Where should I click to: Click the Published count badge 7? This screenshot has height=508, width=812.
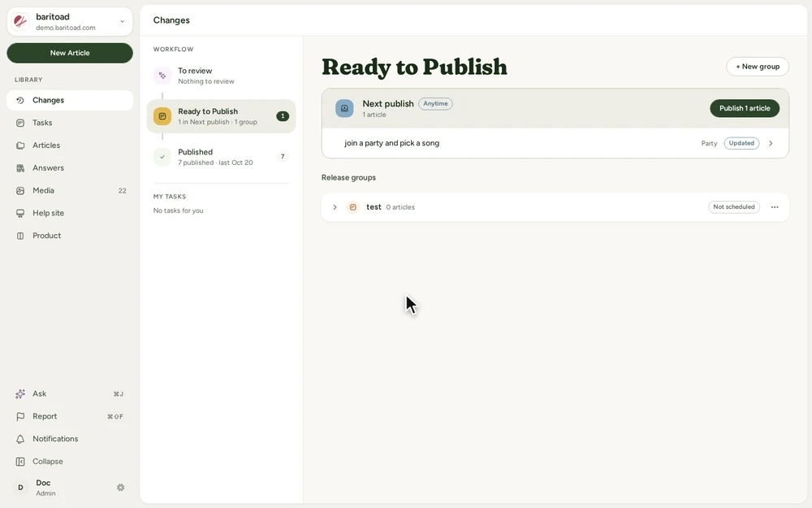(x=283, y=157)
